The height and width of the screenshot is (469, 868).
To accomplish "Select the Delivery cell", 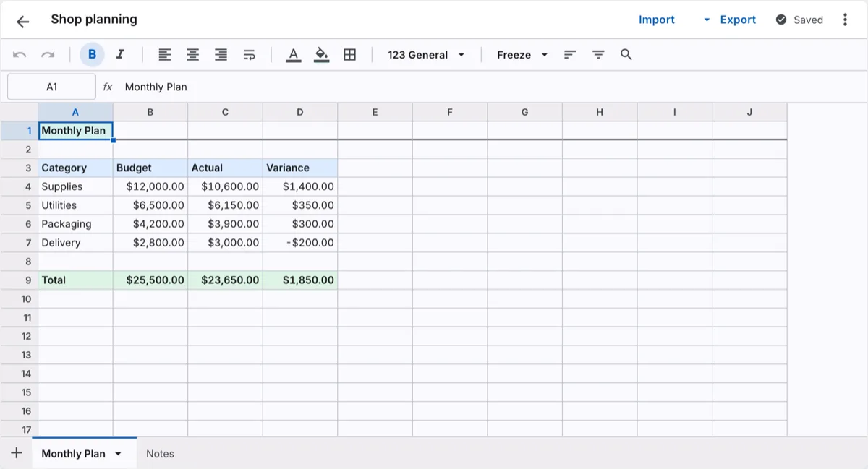I will 75,243.
